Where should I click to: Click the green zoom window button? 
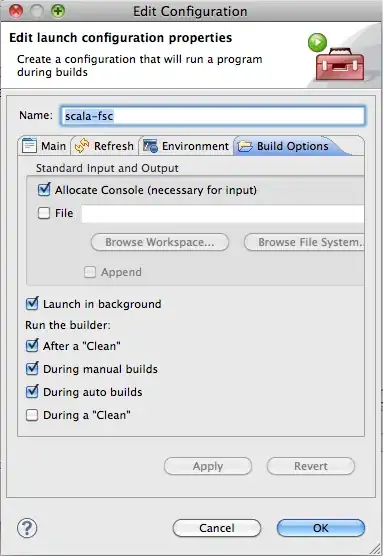(x=58, y=11)
